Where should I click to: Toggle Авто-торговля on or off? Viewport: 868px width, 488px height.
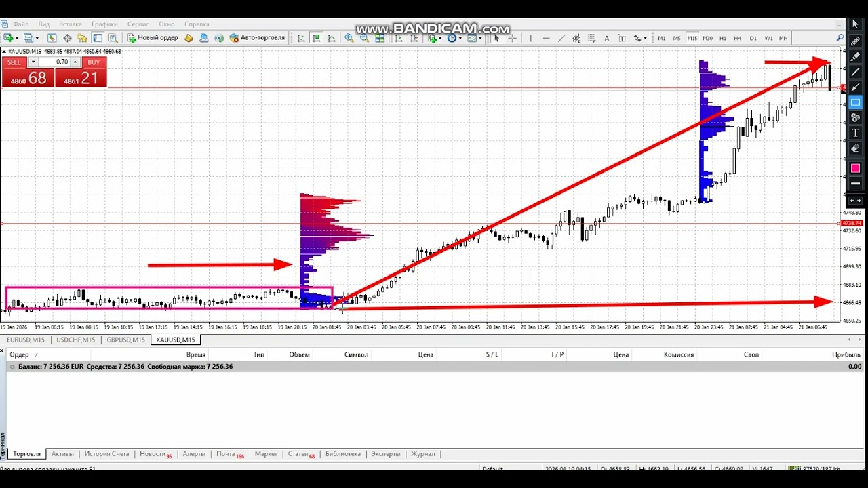pyautogui.click(x=258, y=38)
